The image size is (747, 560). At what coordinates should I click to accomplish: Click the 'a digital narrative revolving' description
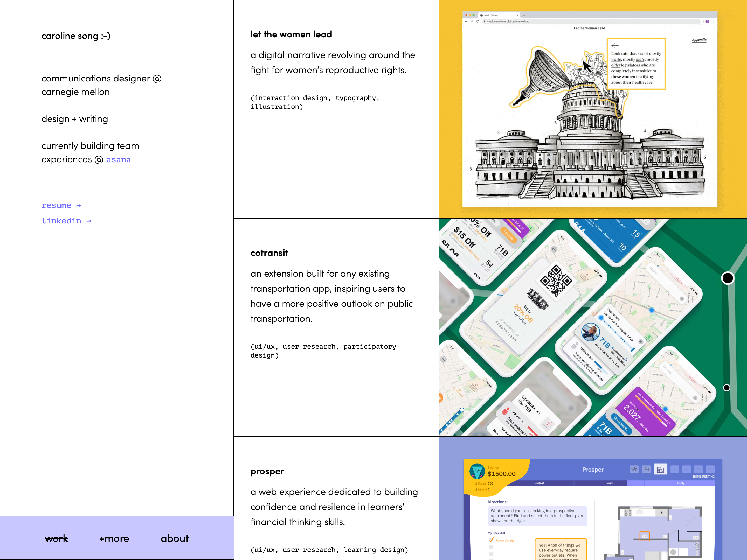pos(333,62)
